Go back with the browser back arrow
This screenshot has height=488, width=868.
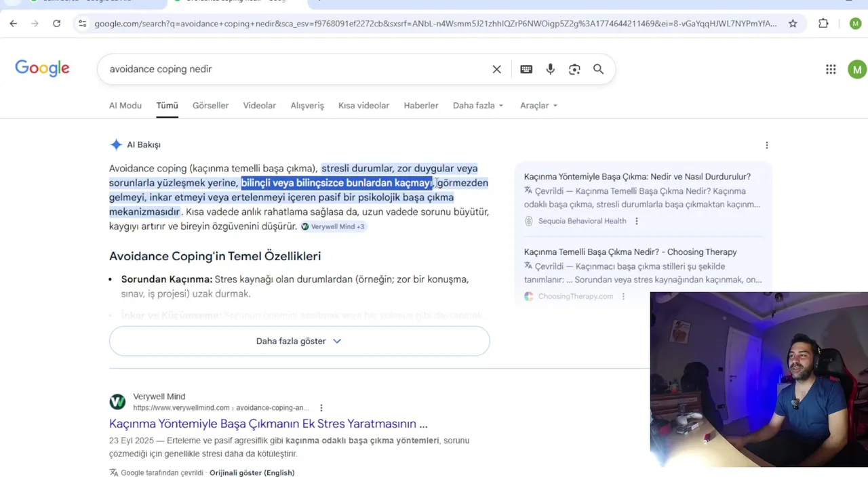point(14,23)
